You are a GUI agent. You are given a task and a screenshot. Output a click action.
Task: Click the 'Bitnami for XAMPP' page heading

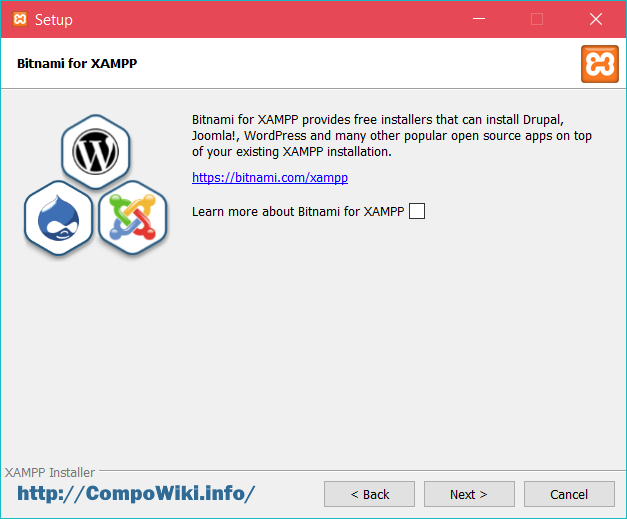pyautogui.click(x=77, y=63)
